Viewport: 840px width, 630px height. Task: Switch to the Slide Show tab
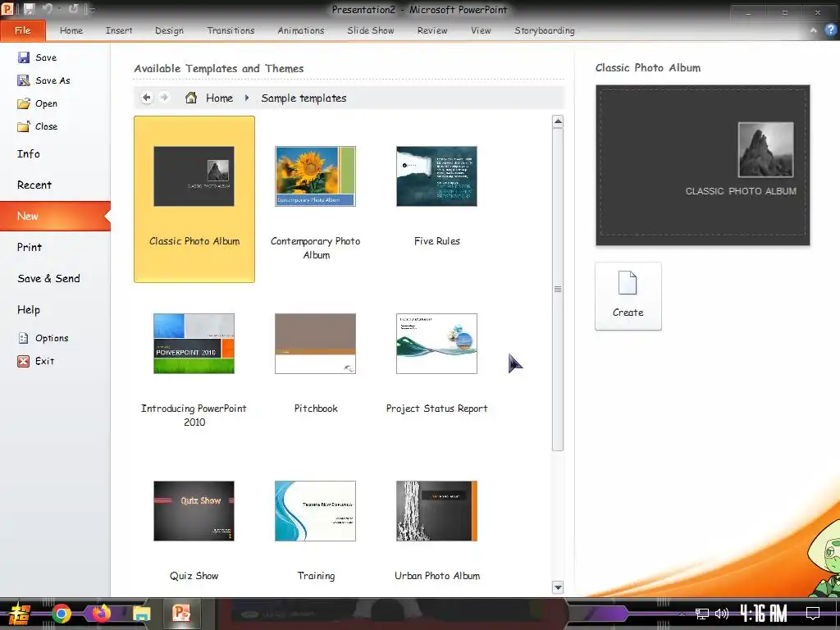[371, 30]
